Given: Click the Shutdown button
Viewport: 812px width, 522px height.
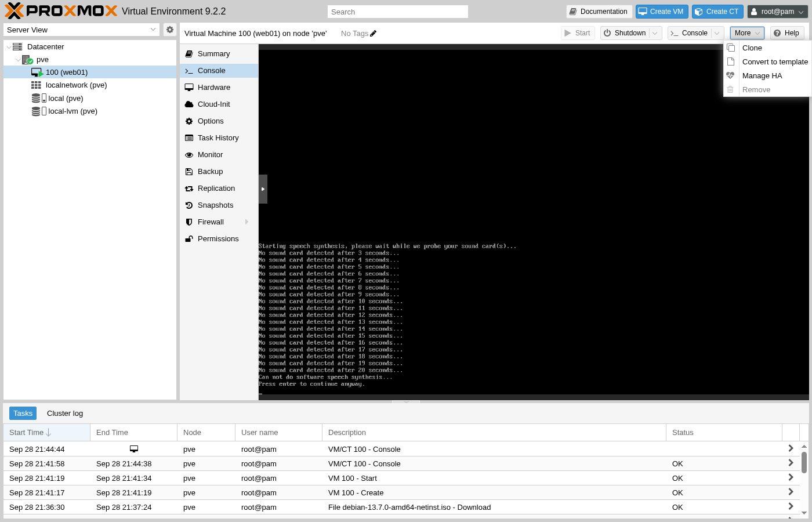Looking at the screenshot, I should pyautogui.click(x=625, y=33).
